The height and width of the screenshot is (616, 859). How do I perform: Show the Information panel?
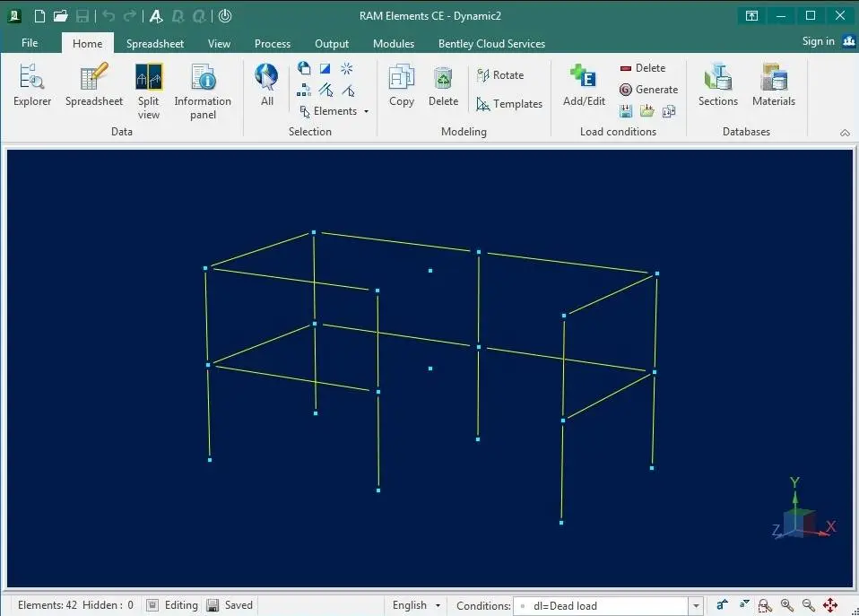(203, 91)
